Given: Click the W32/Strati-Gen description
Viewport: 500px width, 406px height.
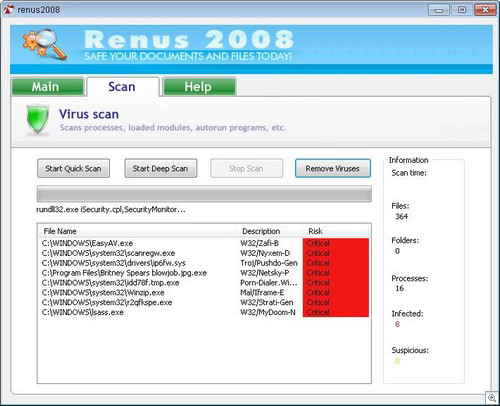Looking at the screenshot, I should click(x=267, y=302).
